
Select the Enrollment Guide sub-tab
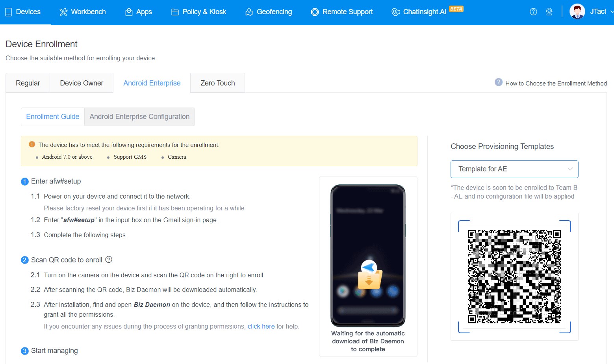[53, 117]
